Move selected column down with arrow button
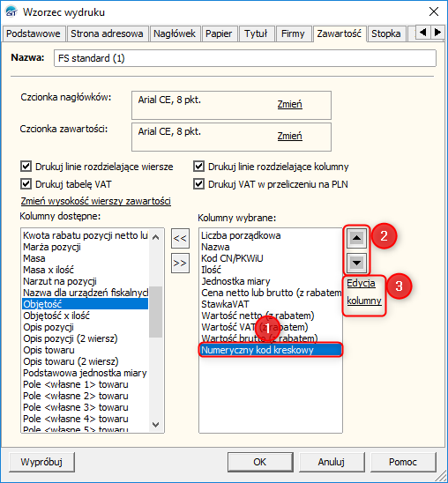 [356, 263]
